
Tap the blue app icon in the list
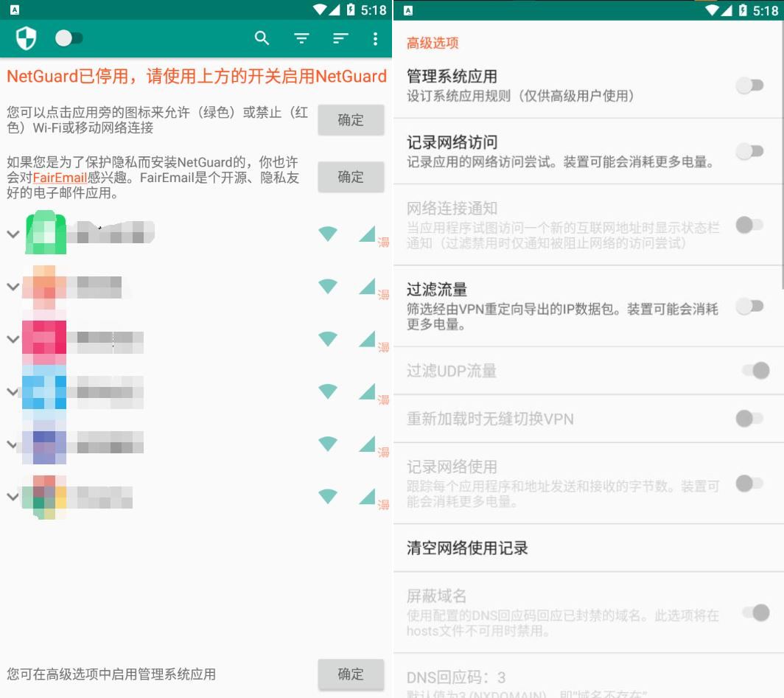click(x=44, y=393)
